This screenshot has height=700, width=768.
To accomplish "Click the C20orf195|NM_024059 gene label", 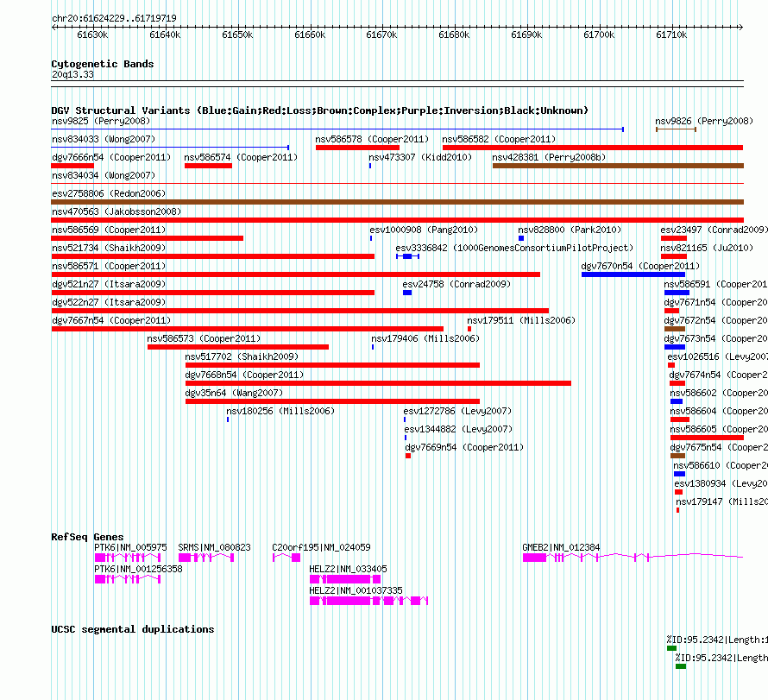I will click(x=321, y=547).
